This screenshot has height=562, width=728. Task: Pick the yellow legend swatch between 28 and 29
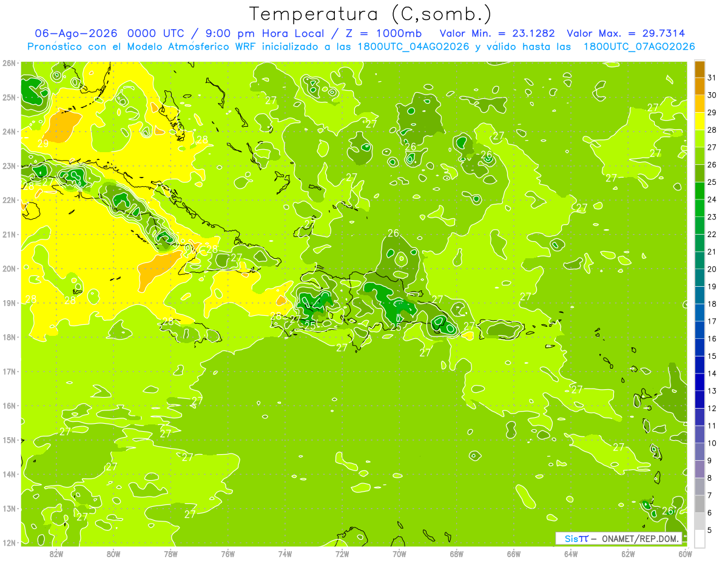tap(699, 121)
